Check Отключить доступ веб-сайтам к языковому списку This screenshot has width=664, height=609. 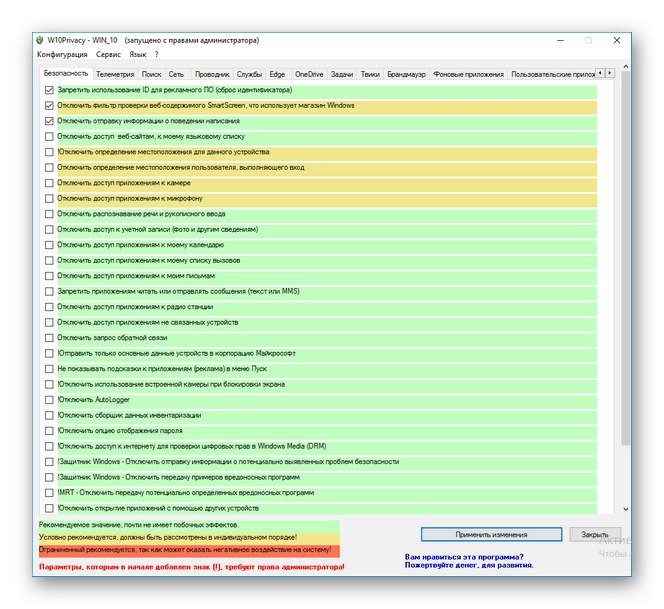(x=49, y=136)
